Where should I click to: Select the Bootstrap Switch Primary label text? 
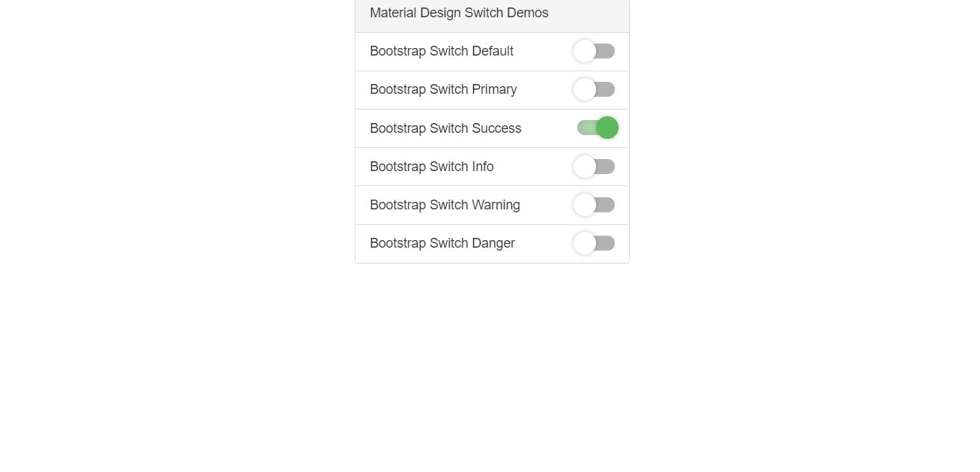pyautogui.click(x=443, y=89)
